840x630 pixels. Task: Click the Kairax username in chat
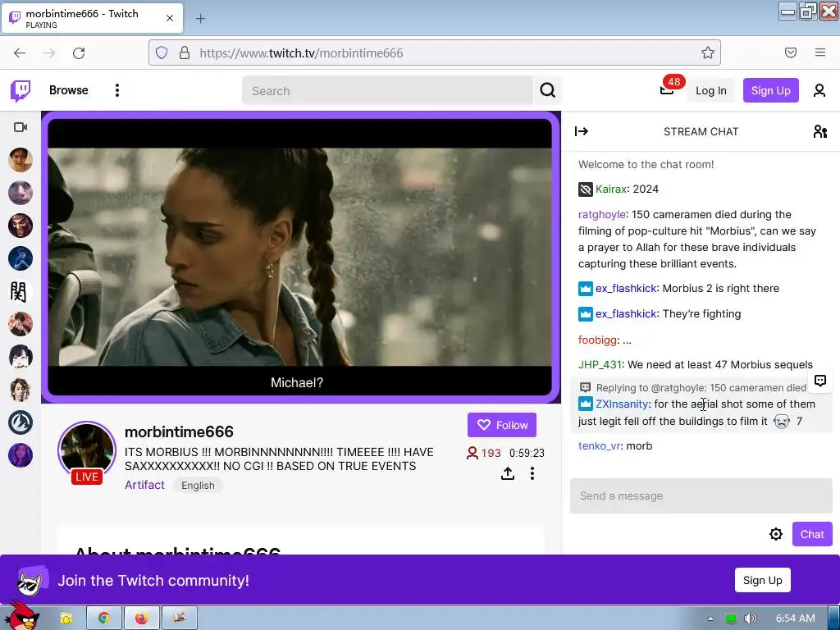[610, 189]
